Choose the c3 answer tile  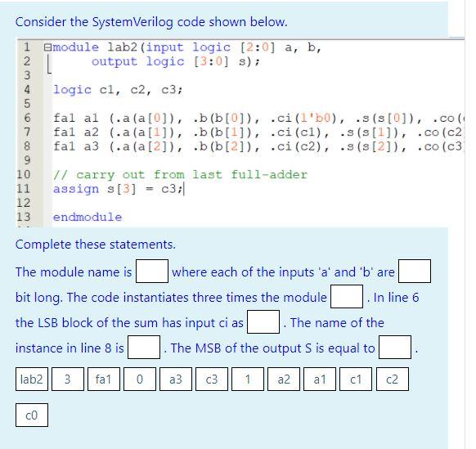point(212,379)
